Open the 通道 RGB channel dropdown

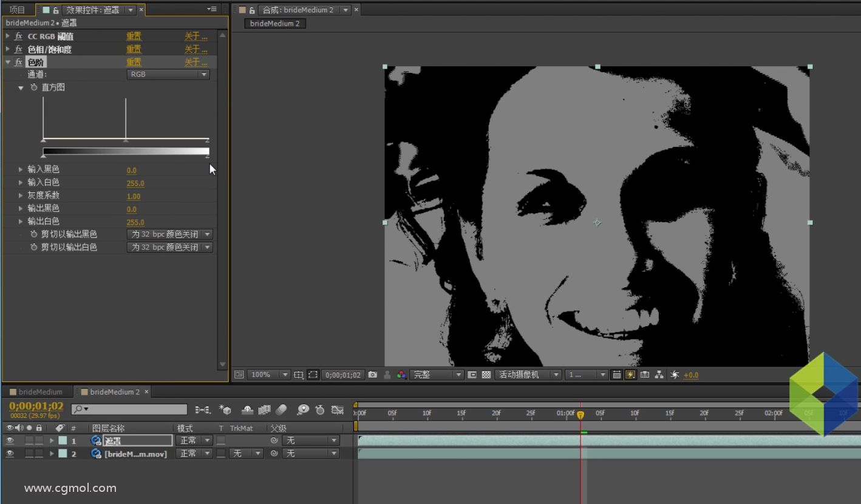(168, 75)
